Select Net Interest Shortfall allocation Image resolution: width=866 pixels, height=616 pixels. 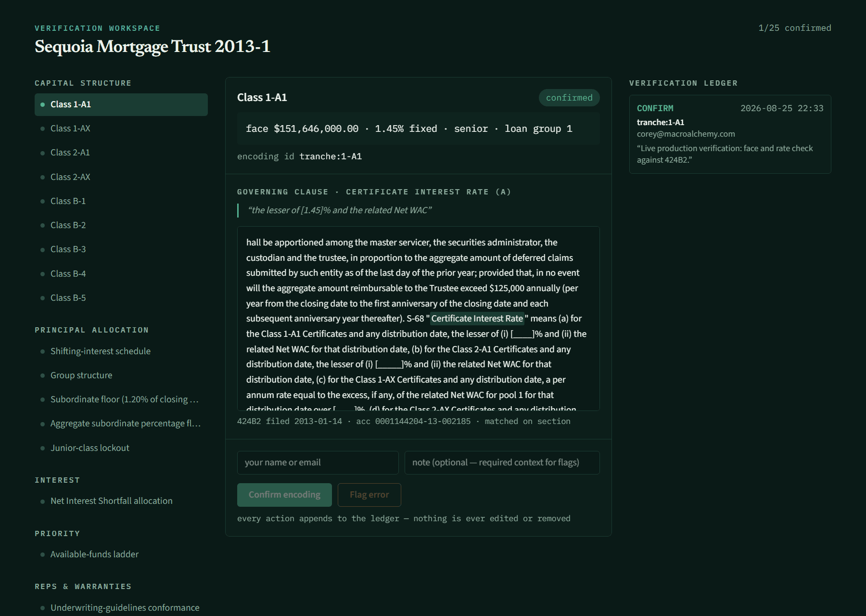pos(121,501)
